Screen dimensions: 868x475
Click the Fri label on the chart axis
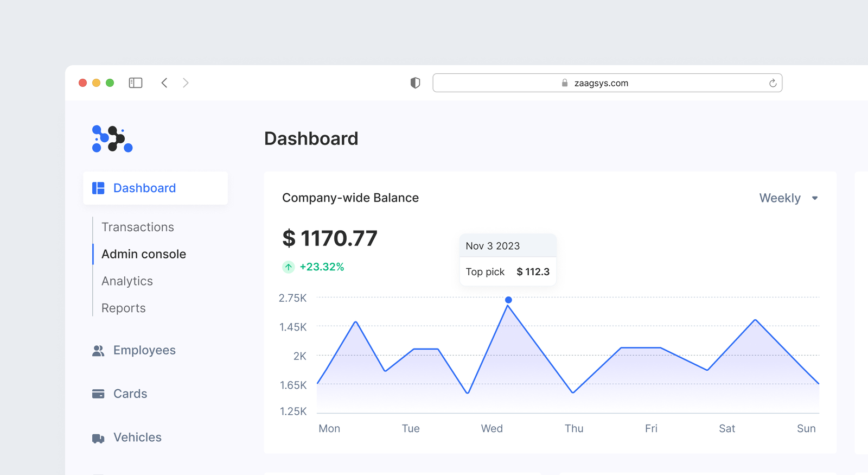(x=651, y=429)
